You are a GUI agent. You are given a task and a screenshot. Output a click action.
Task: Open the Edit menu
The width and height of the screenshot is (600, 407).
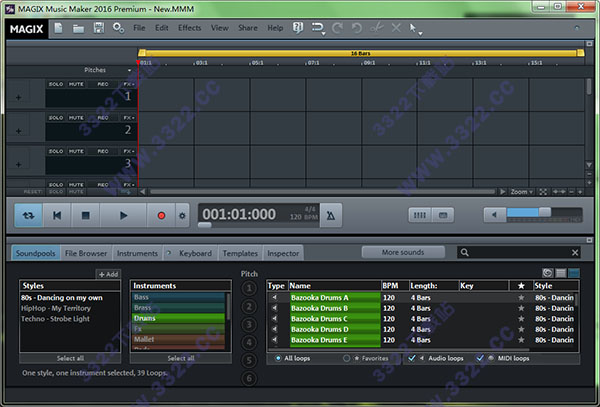pos(161,28)
